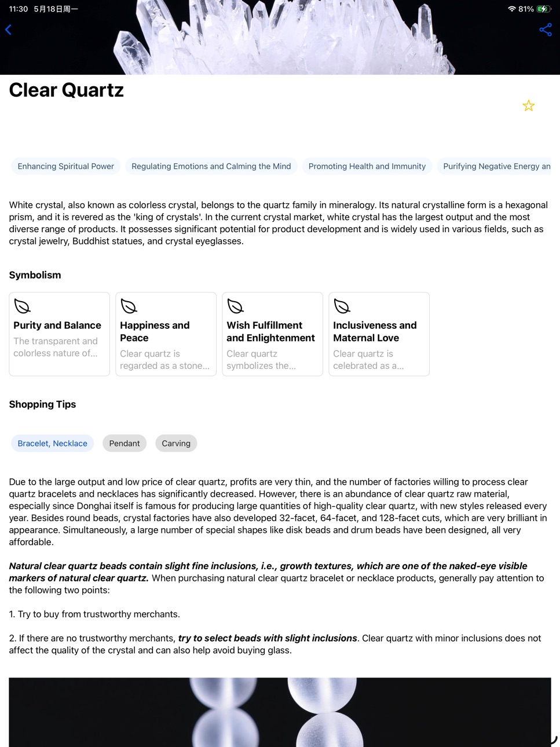Click leaf icon on Happiness and Peace card
Image resolution: width=560 pixels, height=747 pixels.
pos(129,306)
